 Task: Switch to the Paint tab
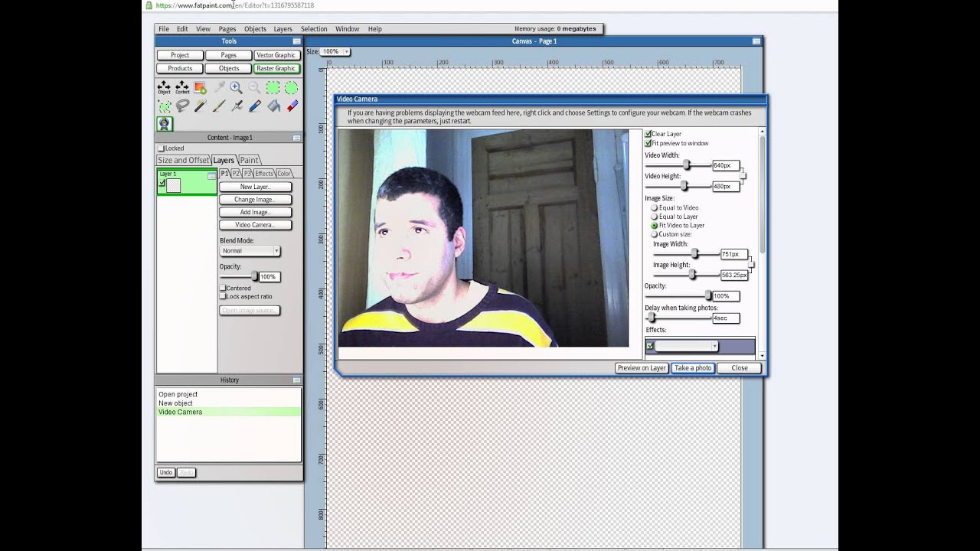(250, 160)
